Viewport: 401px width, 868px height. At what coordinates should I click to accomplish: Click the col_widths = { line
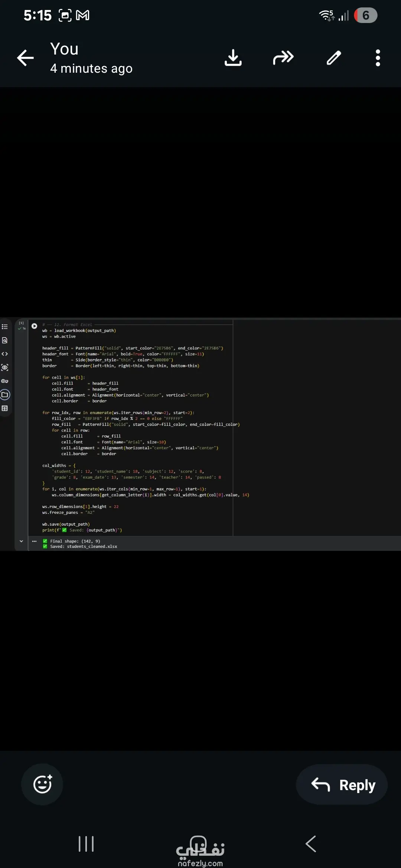59,466
